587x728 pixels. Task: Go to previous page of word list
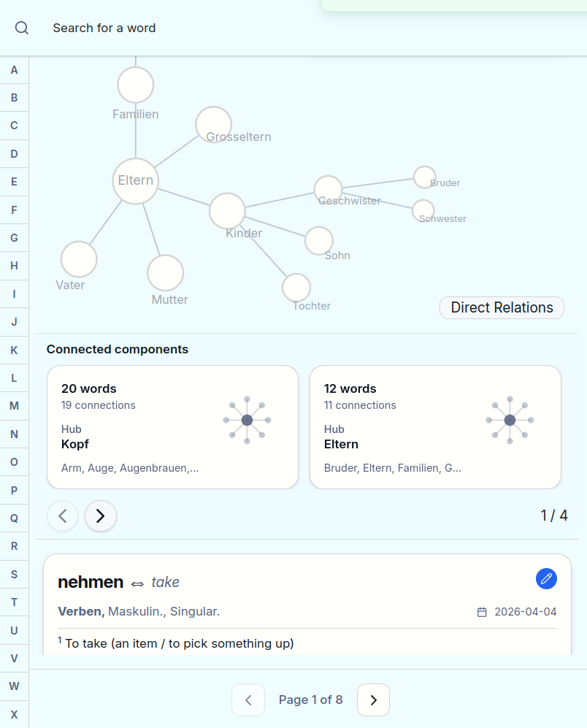click(x=248, y=700)
